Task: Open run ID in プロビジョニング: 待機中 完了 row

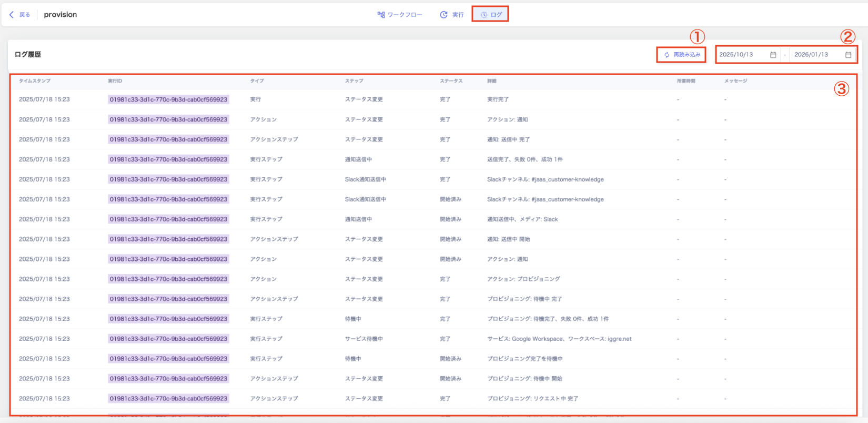Action: pos(168,299)
